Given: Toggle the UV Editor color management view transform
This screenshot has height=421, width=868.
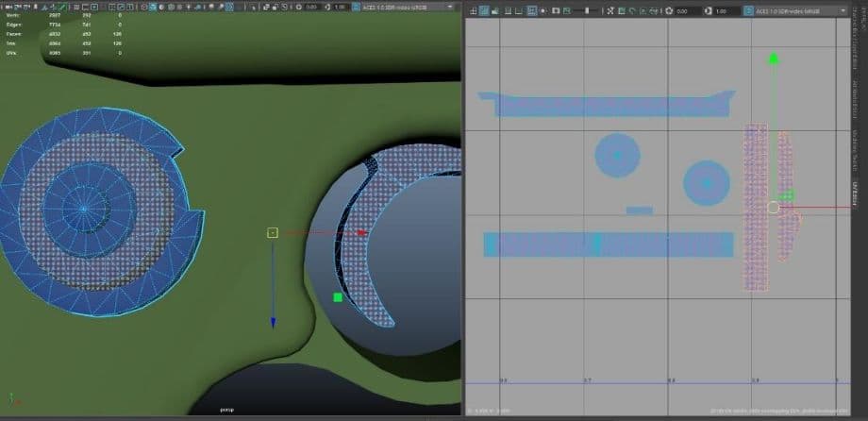Looking at the screenshot, I should pyautogui.click(x=751, y=10).
